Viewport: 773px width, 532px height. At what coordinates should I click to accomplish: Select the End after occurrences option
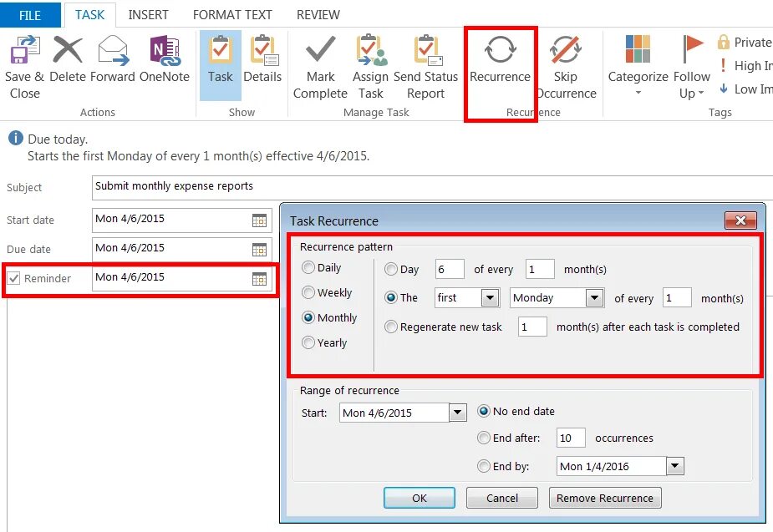coord(484,438)
